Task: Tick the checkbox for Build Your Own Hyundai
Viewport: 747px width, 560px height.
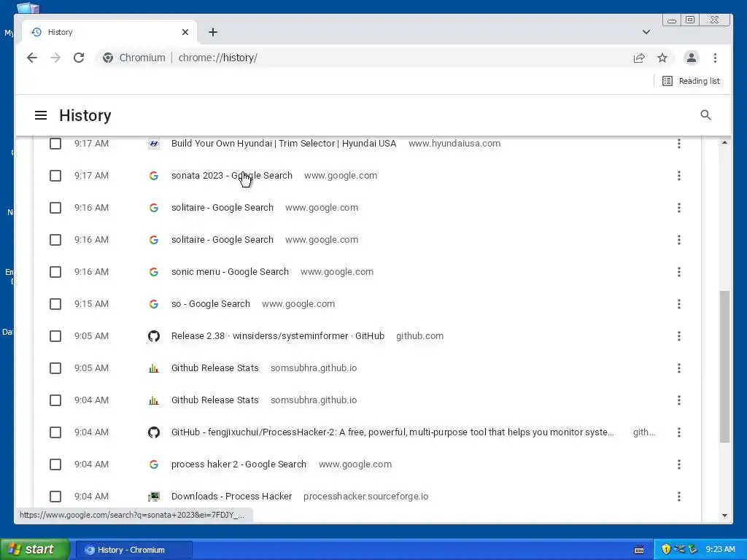Action: [55, 144]
